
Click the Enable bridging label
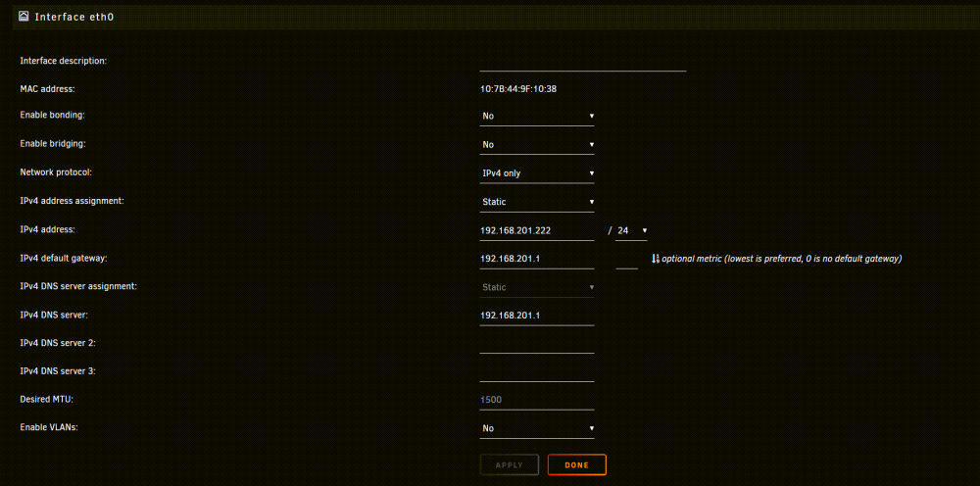pos(53,144)
